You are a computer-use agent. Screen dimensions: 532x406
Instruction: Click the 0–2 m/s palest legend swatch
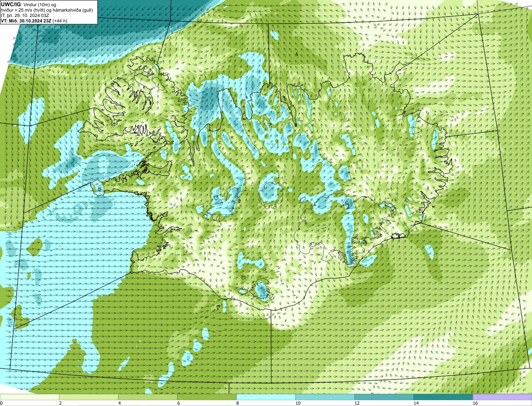(30, 397)
